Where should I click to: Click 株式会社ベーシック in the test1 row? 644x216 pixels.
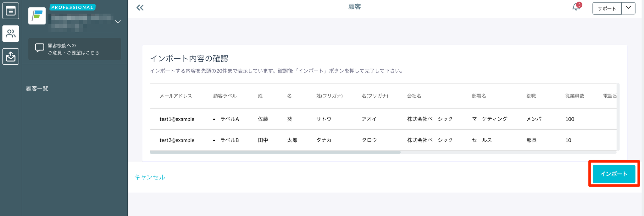[430, 119]
